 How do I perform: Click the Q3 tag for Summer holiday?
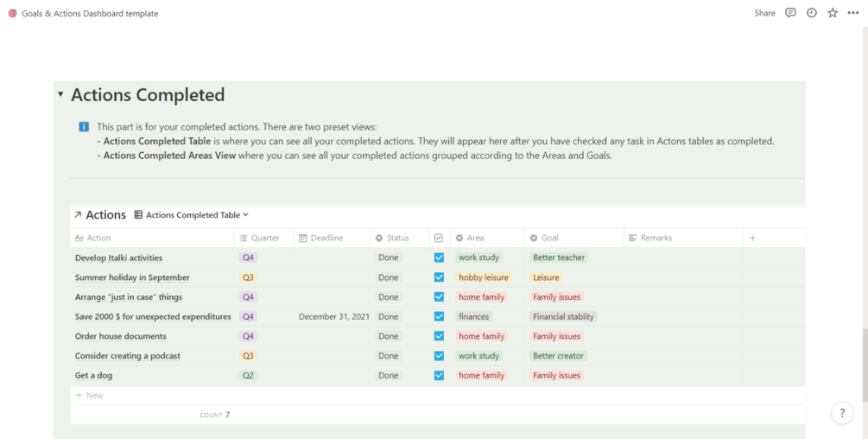coord(248,277)
